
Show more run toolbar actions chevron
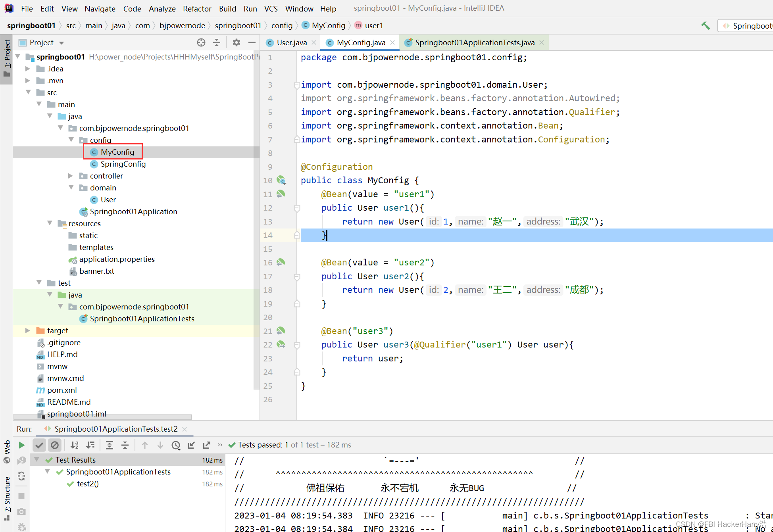point(220,445)
